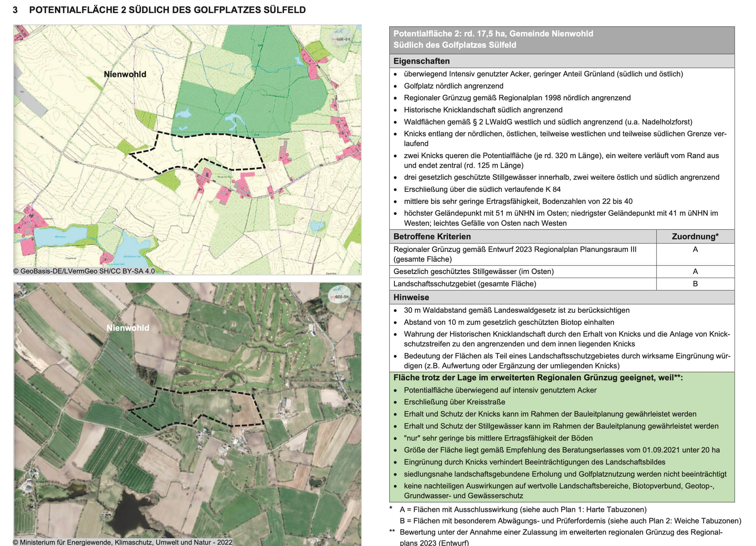The height and width of the screenshot is (546, 756).
Task: Click the 'Betroffene Kriterien' column header
Action: coord(432,236)
